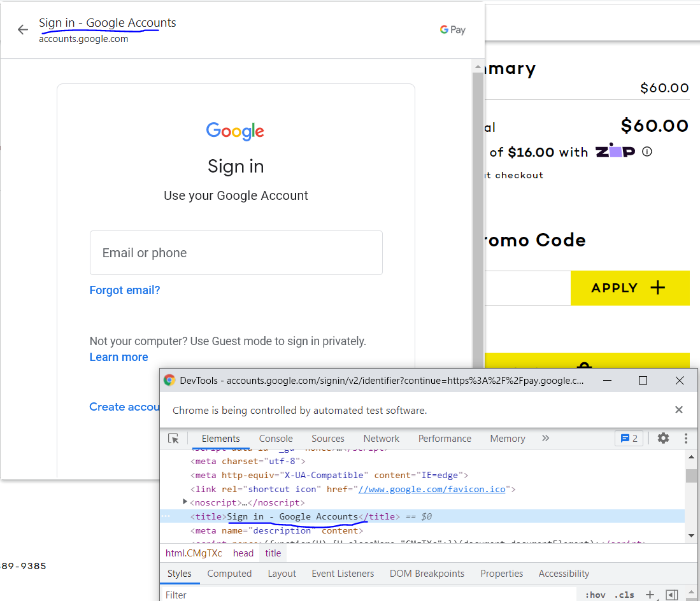
Task: Select head in the DOM breadcrumb
Action: point(243,553)
